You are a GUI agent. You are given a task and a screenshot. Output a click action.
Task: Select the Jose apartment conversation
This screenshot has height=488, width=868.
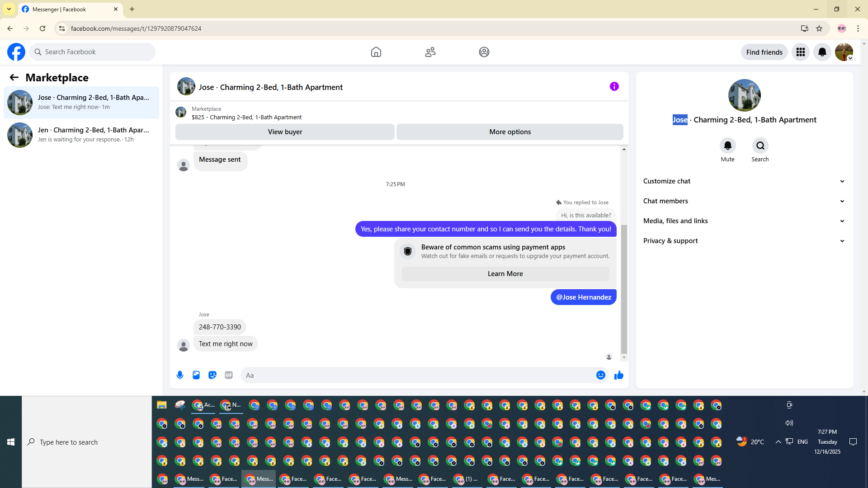coord(81,103)
